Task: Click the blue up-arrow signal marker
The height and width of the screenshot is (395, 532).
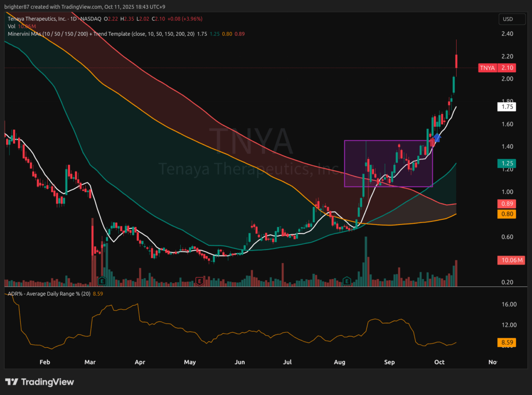Action: coord(437,138)
